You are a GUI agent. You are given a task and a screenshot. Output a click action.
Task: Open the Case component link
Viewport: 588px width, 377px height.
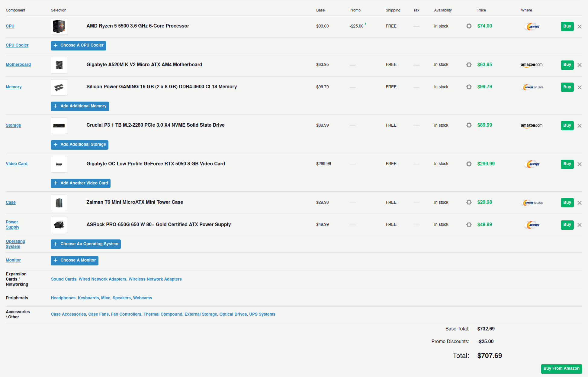(11, 202)
